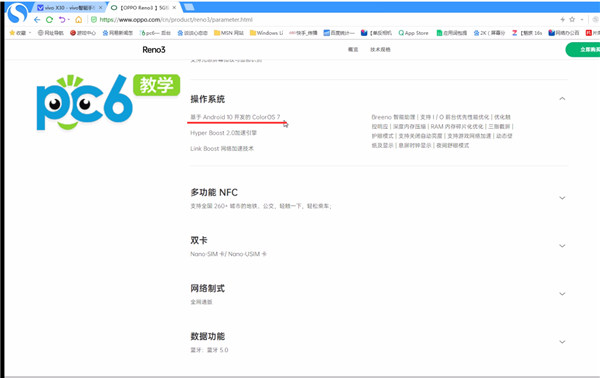Image resolution: width=600 pixels, height=378 pixels.
Task: Open the 百度统计 bookmark
Action: click(x=339, y=33)
